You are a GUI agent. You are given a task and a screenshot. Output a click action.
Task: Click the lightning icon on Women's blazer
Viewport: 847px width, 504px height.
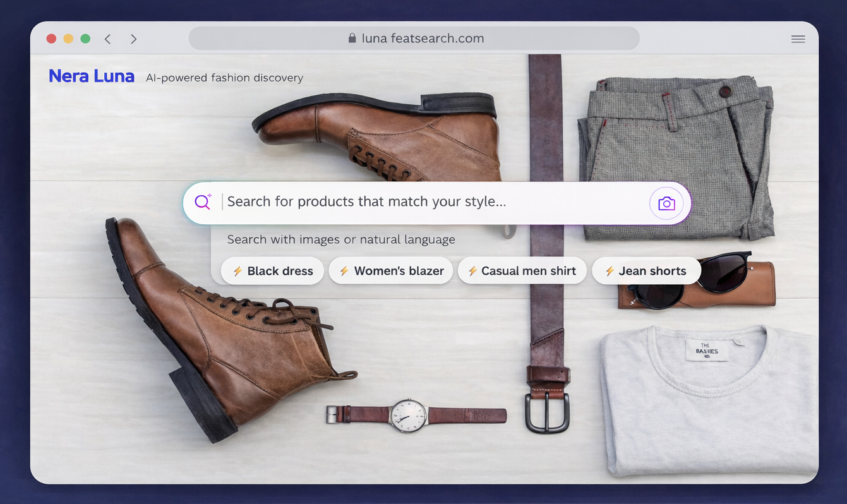(x=344, y=271)
